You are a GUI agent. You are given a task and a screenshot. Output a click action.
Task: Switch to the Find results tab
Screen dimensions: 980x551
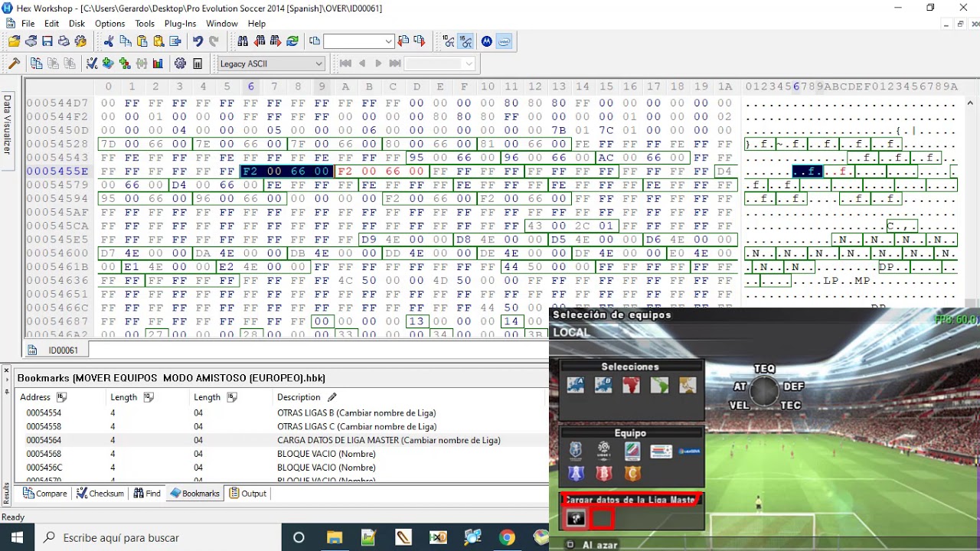[x=147, y=494]
